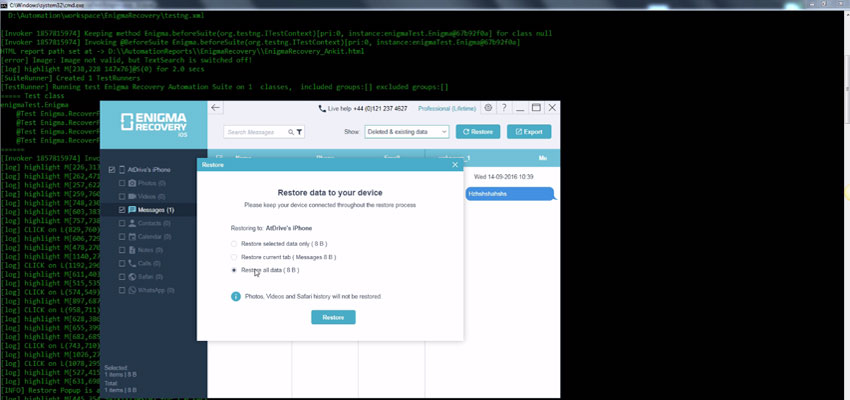Click the [error] Image not valid log line
The image size is (850, 400).
coord(126,60)
